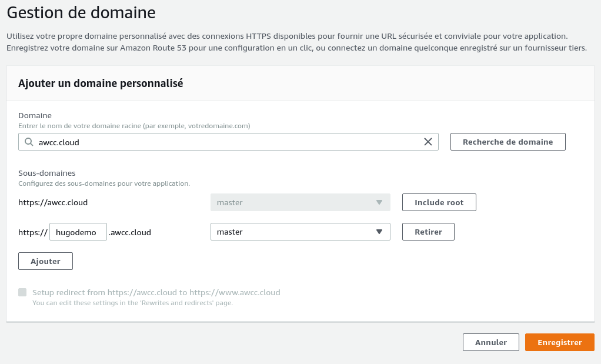Click the 'Sous-domaines' section label
Image resolution: width=601 pixels, height=364 pixels.
47,173
